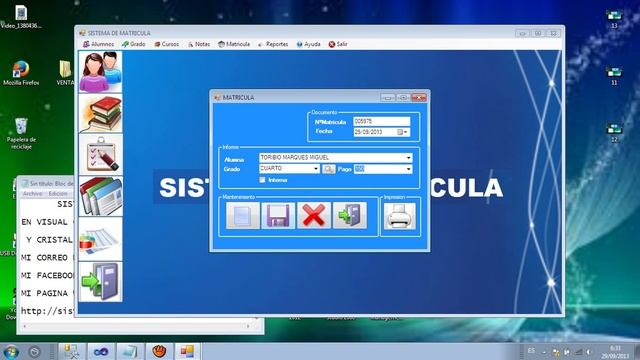The image size is (640, 360).
Task: Open students via the two-people sidebar icon
Action: point(100,72)
